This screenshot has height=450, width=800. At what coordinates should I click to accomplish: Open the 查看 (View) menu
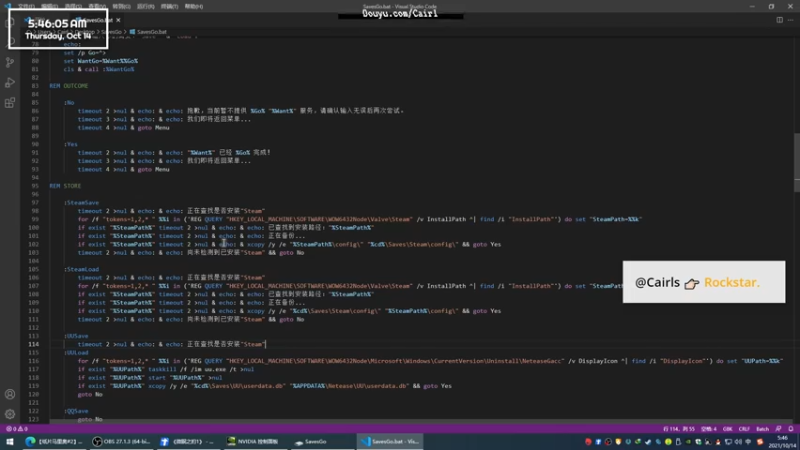pos(97,7)
